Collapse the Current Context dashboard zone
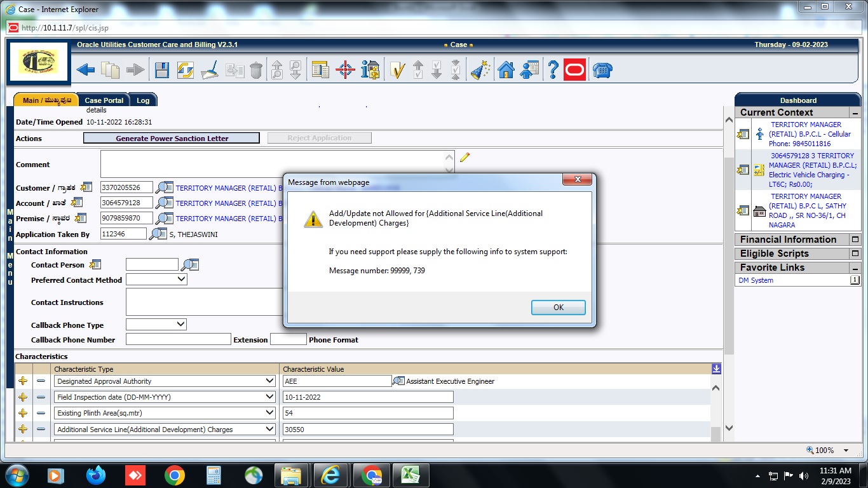The width and height of the screenshot is (868, 488). click(855, 112)
